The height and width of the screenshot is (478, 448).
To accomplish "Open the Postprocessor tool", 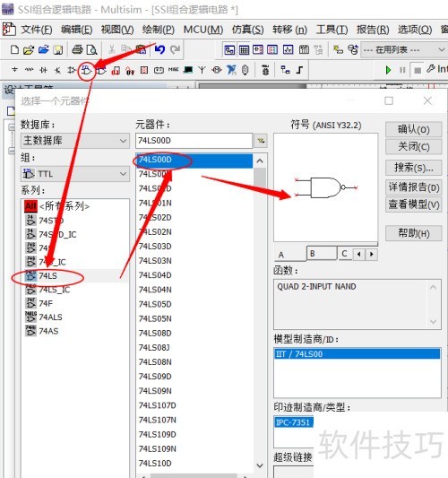I will click(304, 49).
